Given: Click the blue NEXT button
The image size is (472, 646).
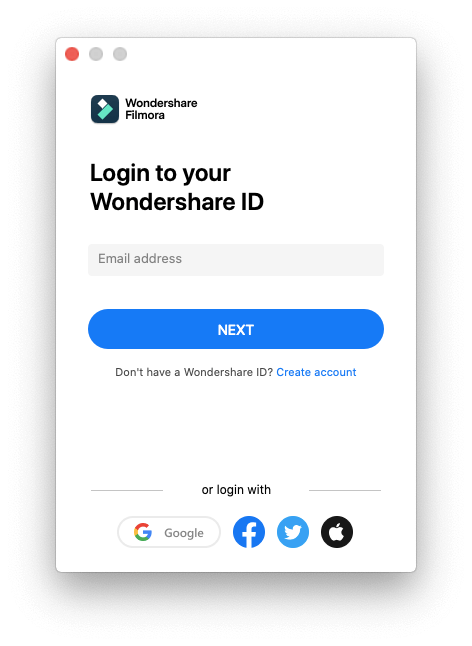Looking at the screenshot, I should pyautogui.click(x=236, y=329).
